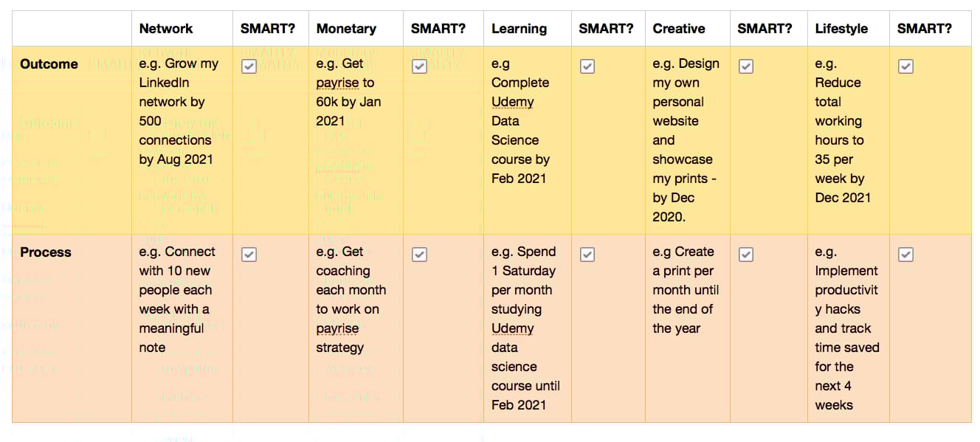
Task: Toggle Outcome Lifestyle SMART checkbox
Action: (x=905, y=66)
